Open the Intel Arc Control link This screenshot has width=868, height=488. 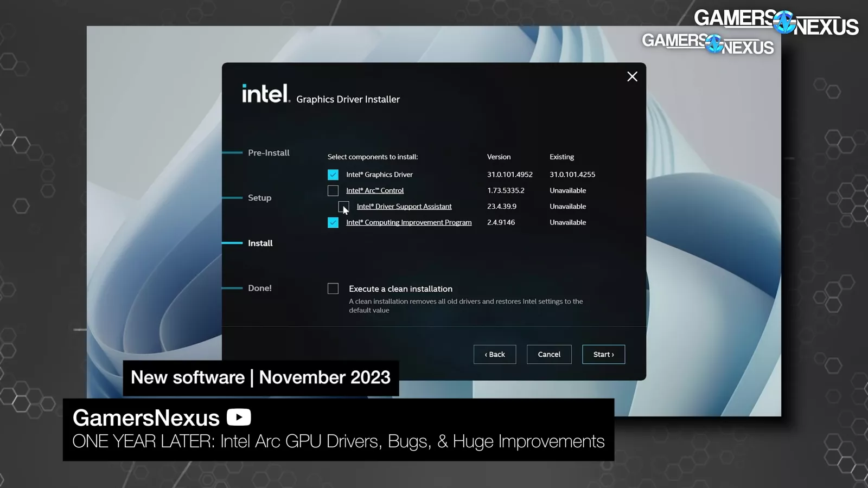click(374, 190)
